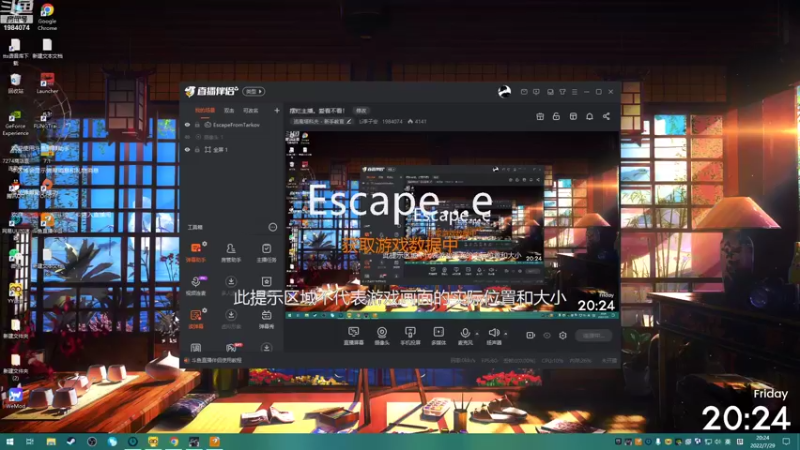Click the 麦克风 microphone icon

(x=465, y=333)
